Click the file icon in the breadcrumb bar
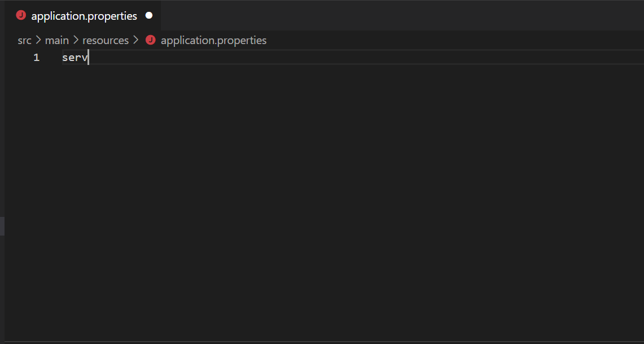The height and width of the screenshot is (344, 644). [150, 40]
